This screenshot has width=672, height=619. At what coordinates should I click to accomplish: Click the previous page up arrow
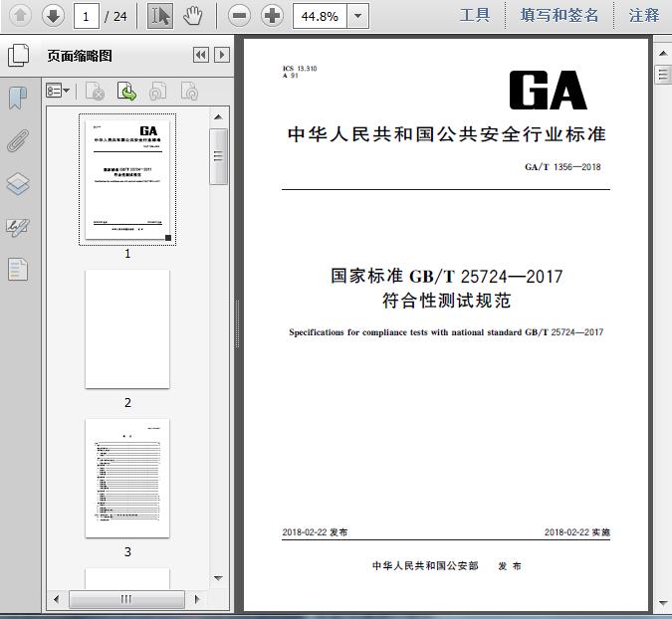[x=21, y=15]
